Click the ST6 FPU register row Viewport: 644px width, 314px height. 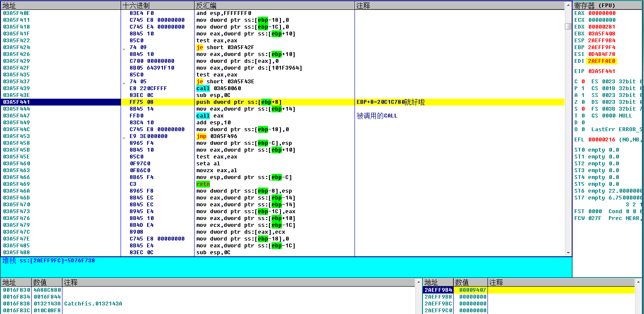pos(608,191)
